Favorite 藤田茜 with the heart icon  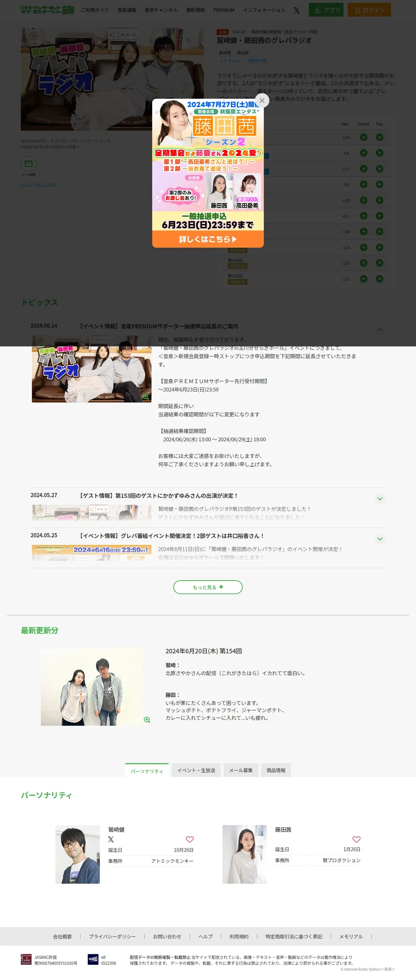click(x=356, y=839)
